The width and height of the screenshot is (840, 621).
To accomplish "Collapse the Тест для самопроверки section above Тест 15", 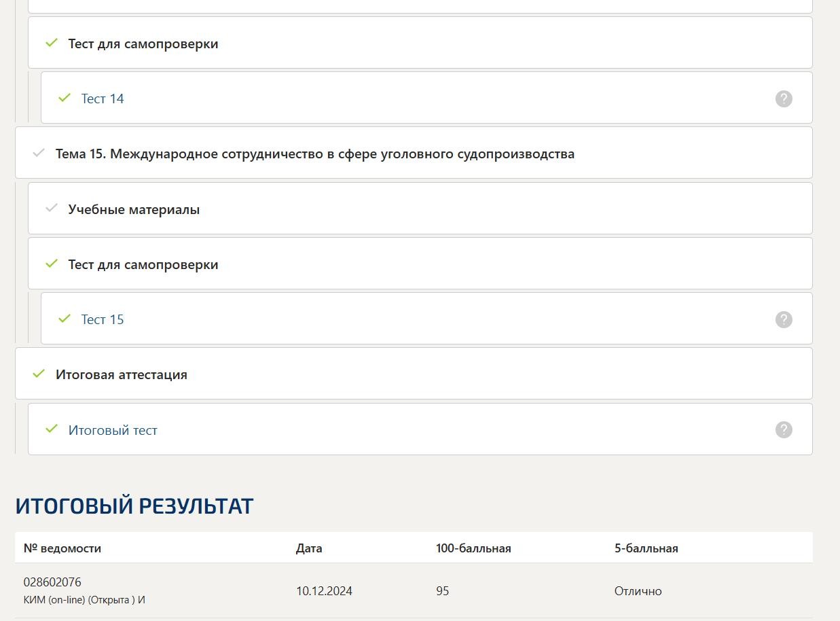I will (420, 264).
